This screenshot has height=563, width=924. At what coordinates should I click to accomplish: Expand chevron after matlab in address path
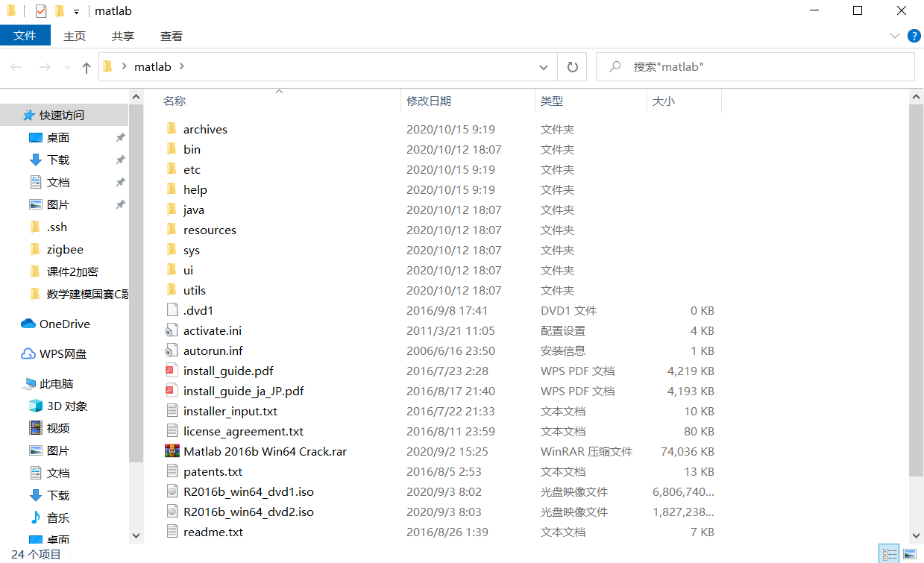pos(181,66)
